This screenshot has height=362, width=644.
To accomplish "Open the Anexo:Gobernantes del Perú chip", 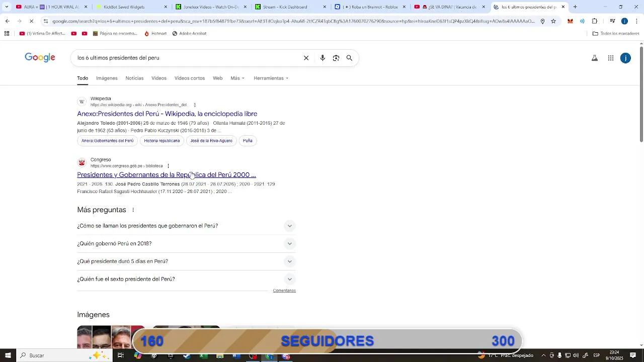I will coord(108,141).
